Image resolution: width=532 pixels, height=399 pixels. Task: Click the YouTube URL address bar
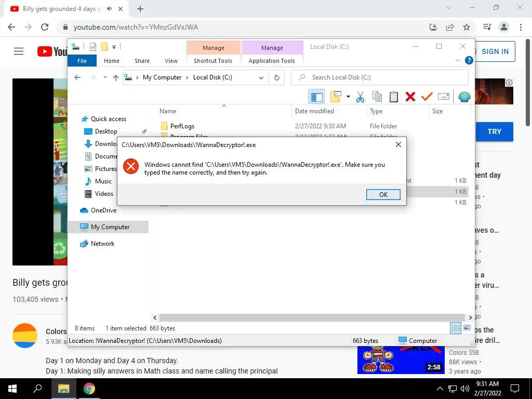[x=136, y=27]
